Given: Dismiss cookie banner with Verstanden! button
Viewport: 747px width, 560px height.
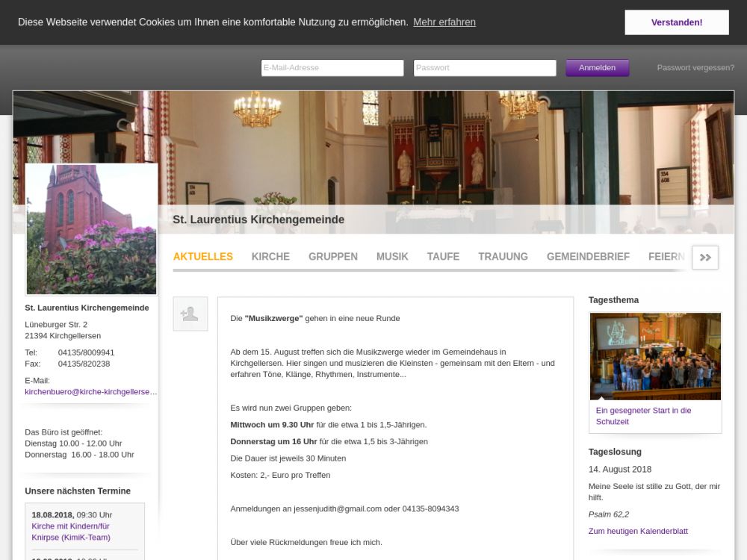Looking at the screenshot, I should click(x=676, y=22).
